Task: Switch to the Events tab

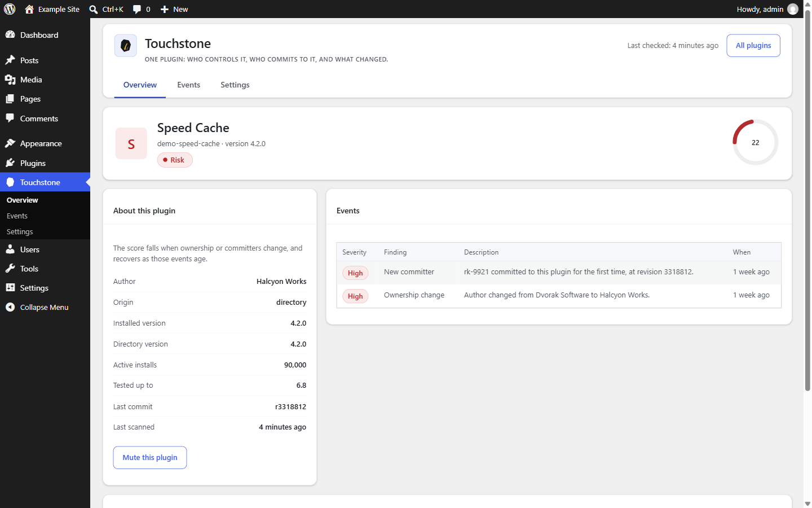Action: 188,85
